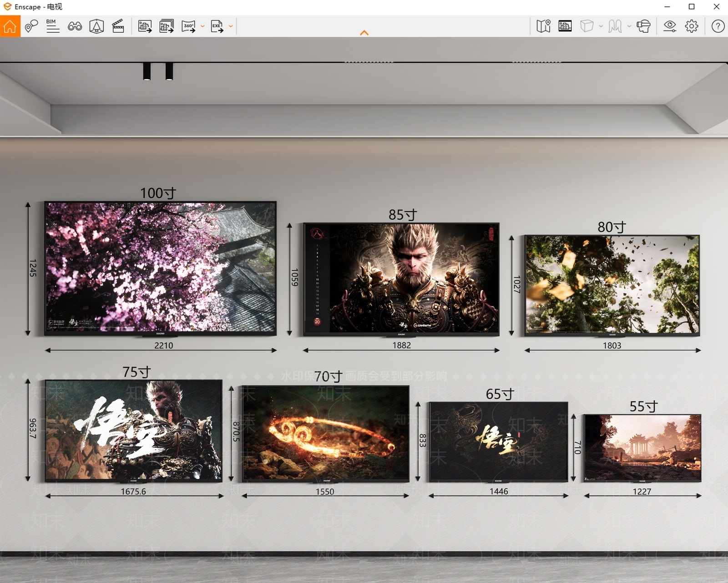Open General Settings gear
Image resolution: width=728 pixels, height=583 pixels.
[692, 26]
